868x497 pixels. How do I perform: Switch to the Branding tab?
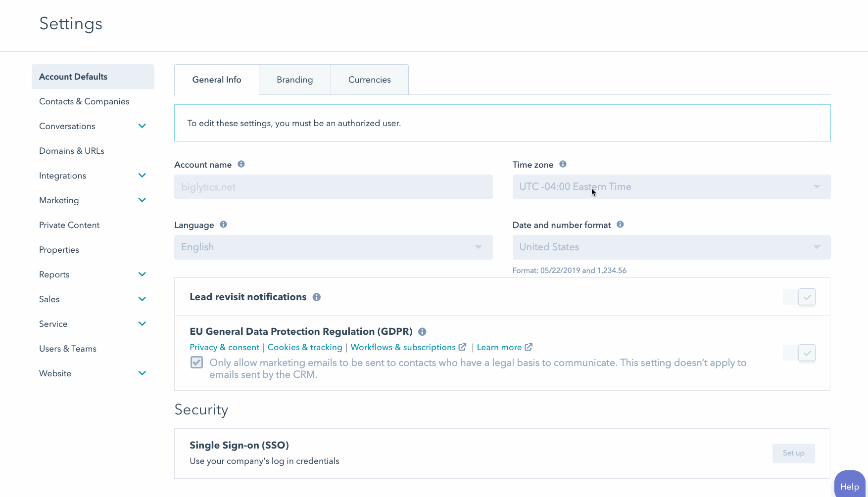pyautogui.click(x=294, y=80)
